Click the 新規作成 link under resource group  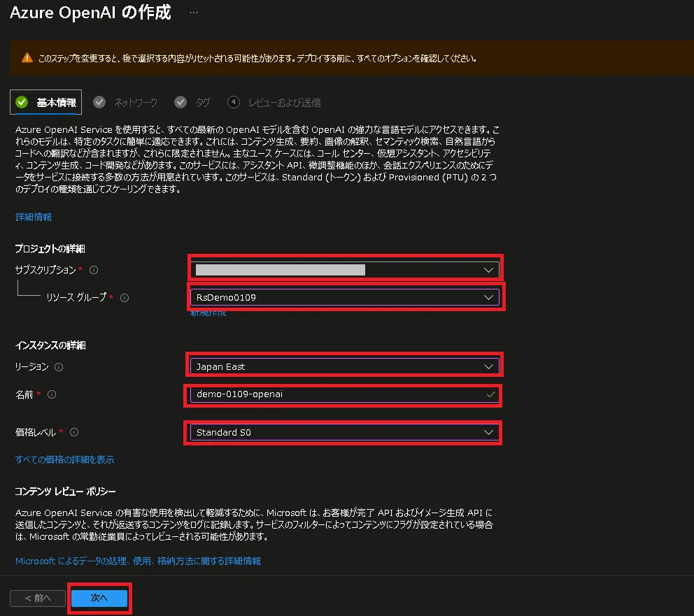(x=208, y=313)
